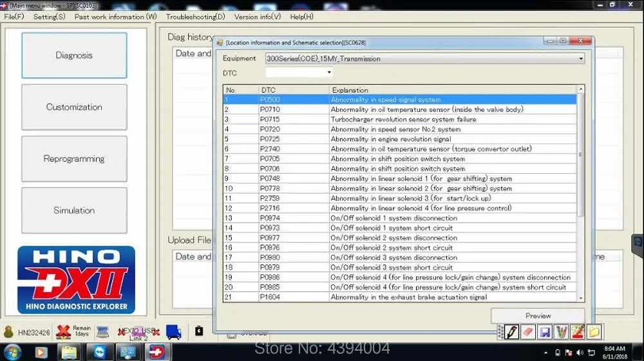This screenshot has width=644, height=361.
Task: Open Past work information menu
Action: pyautogui.click(x=115, y=17)
